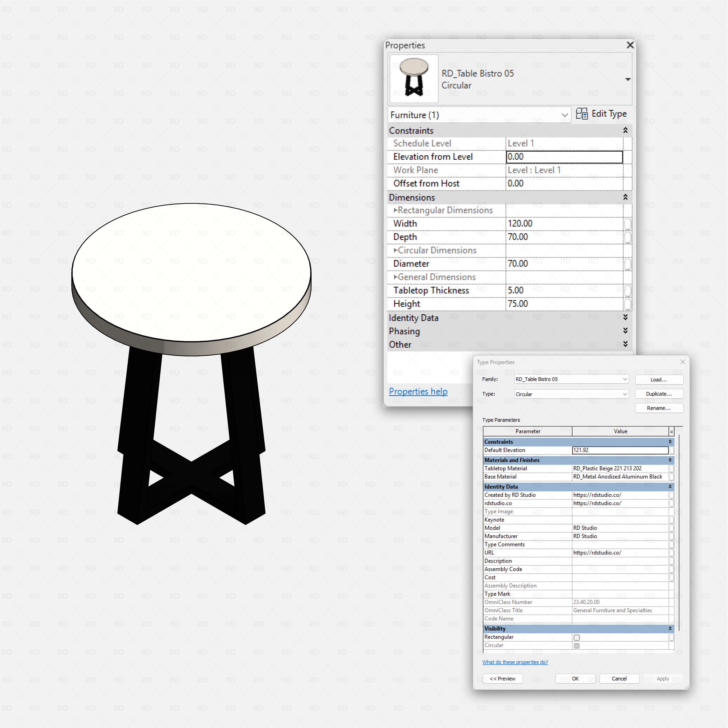
Task: Click the Manufacturer value RD Studio
Action: tap(620, 536)
